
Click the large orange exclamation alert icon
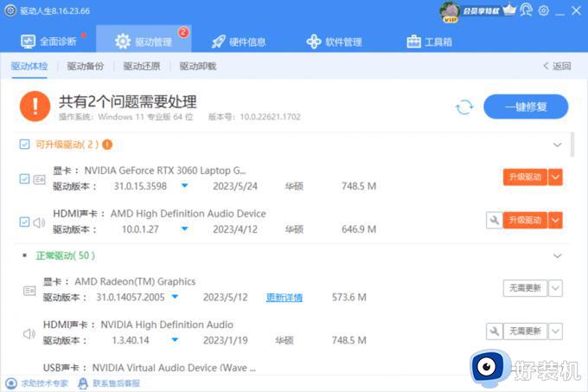(35, 106)
